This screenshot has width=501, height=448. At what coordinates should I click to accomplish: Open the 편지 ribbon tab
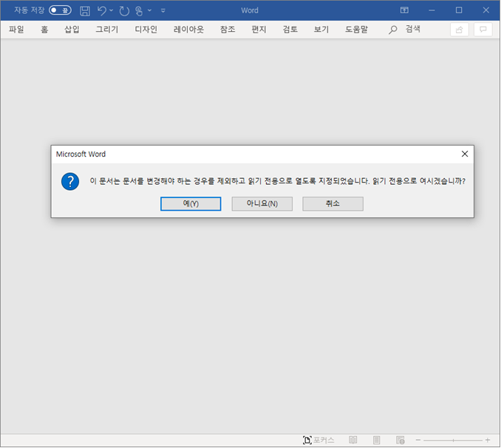(x=259, y=30)
